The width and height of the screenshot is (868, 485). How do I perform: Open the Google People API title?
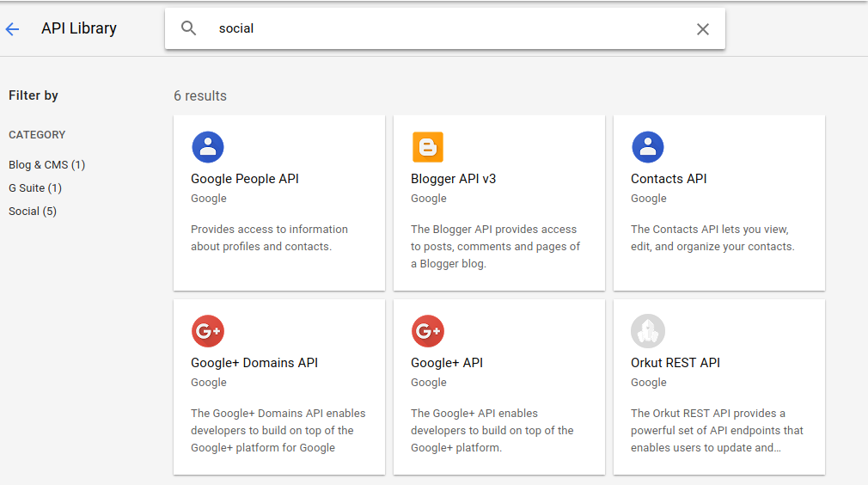[x=245, y=179]
